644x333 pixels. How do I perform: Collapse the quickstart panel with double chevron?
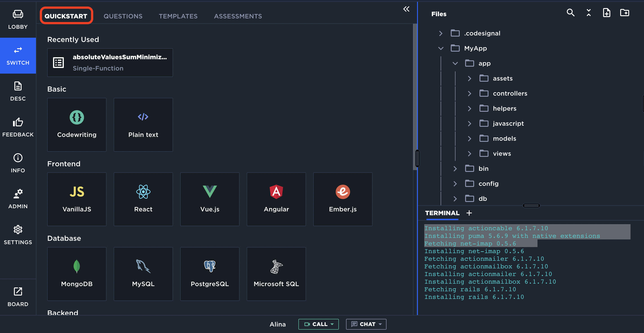[406, 9]
